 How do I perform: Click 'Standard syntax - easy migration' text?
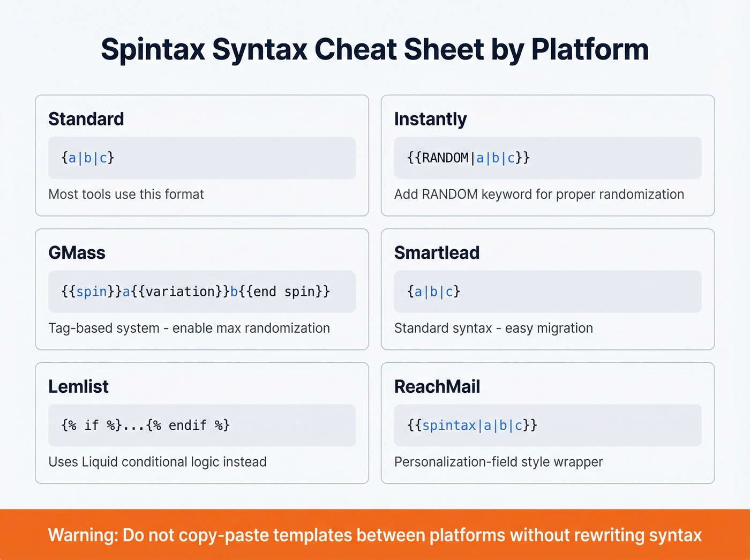coord(493,328)
